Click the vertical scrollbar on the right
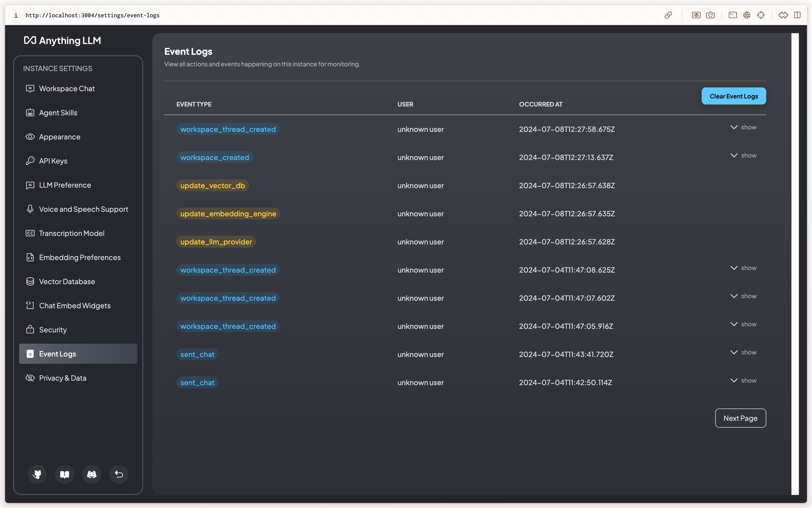This screenshot has height=508, width=812. [x=795, y=264]
